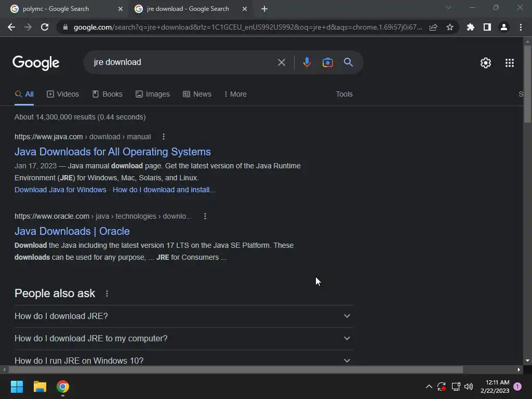Open search Tools
The image size is (532, 399).
pyautogui.click(x=344, y=94)
